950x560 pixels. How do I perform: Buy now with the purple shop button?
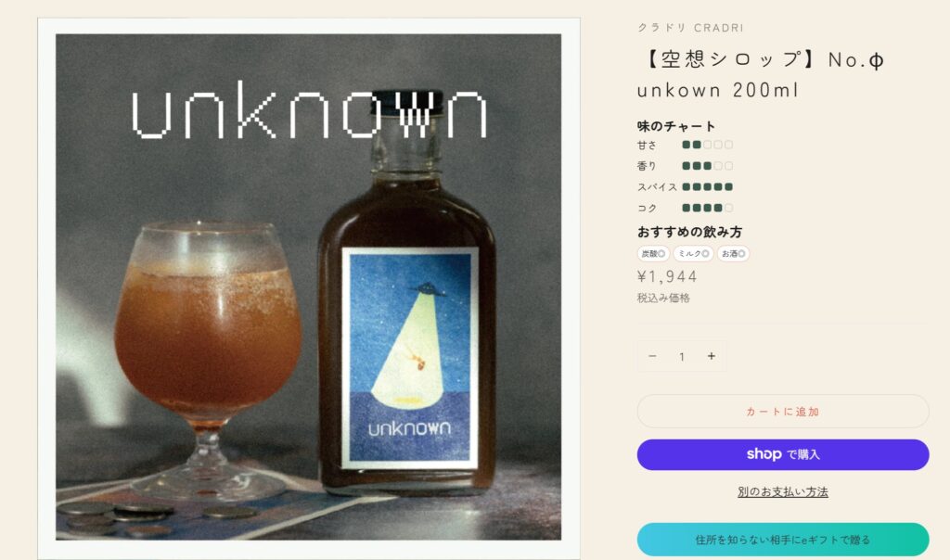tap(783, 454)
